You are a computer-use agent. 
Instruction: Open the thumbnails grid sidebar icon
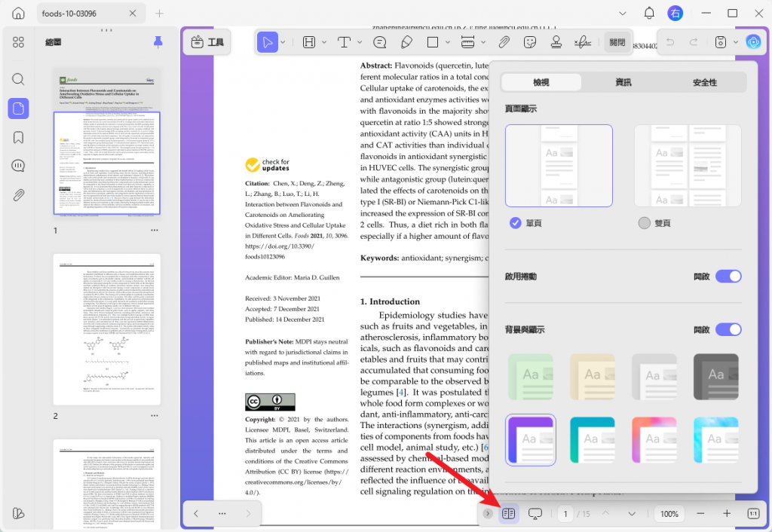(18, 42)
